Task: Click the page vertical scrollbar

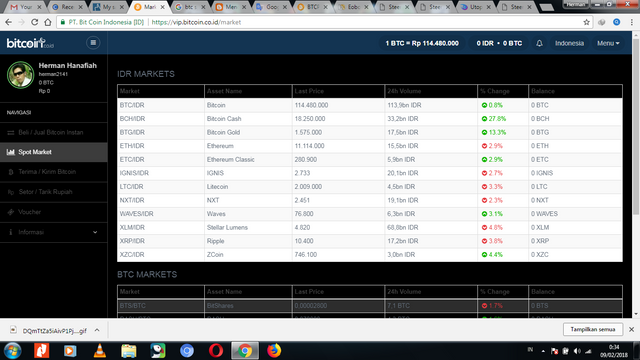Action: 636,127
